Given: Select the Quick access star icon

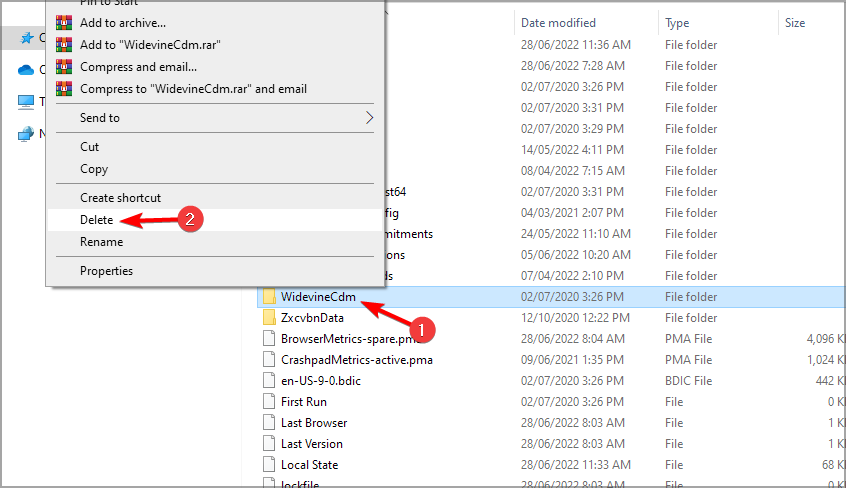Looking at the screenshot, I should pos(26,38).
